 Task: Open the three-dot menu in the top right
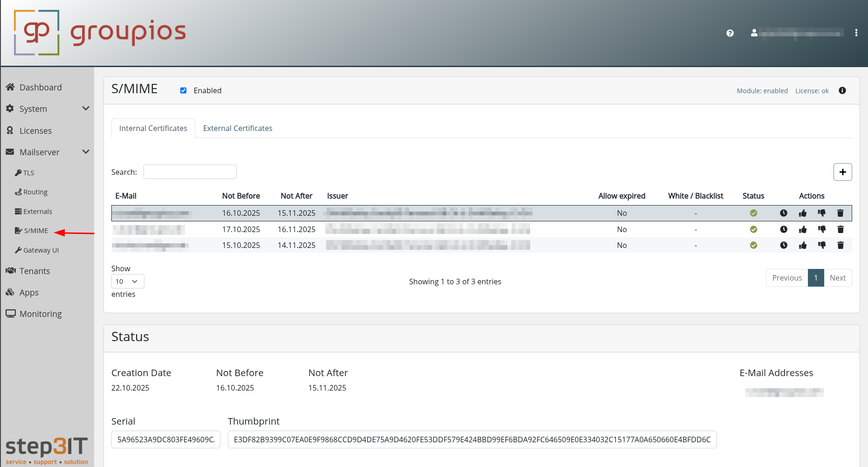pos(856,33)
